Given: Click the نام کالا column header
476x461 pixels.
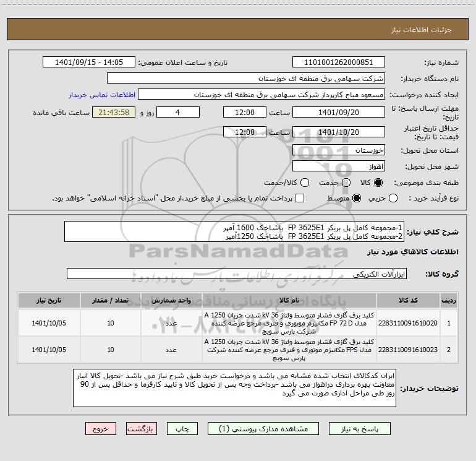Looking at the screenshot, I should pyautogui.click(x=289, y=301).
